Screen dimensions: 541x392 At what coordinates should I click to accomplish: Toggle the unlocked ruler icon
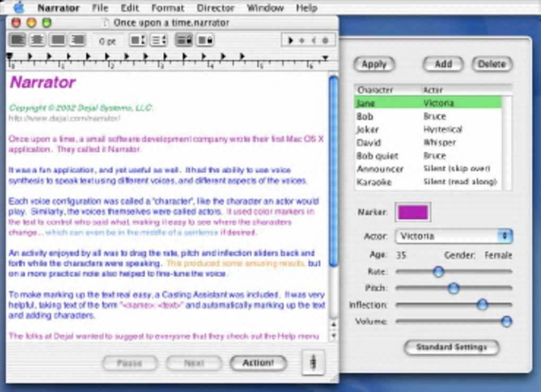[184, 40]
